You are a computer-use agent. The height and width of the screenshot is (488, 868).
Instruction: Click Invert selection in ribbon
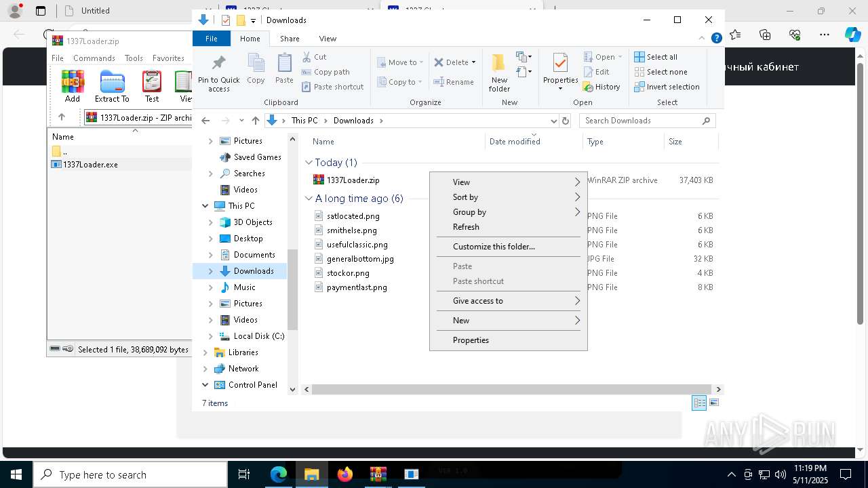pos(667,87)
